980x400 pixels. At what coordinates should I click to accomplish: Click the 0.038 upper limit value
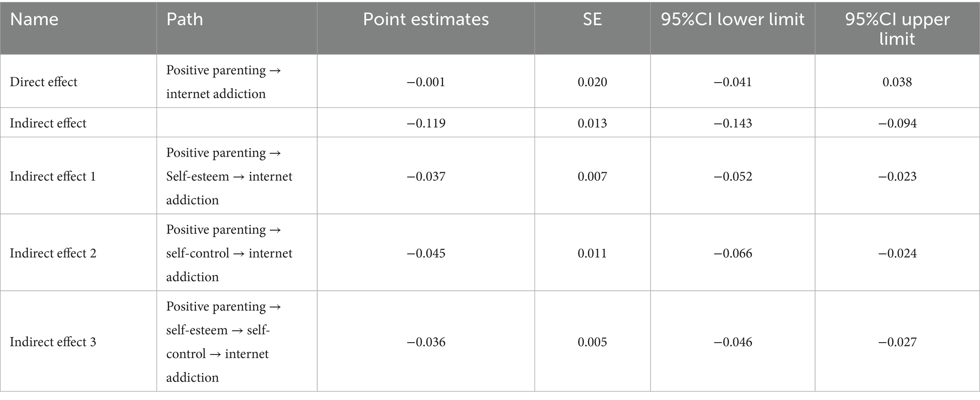[x=897, y=82]
